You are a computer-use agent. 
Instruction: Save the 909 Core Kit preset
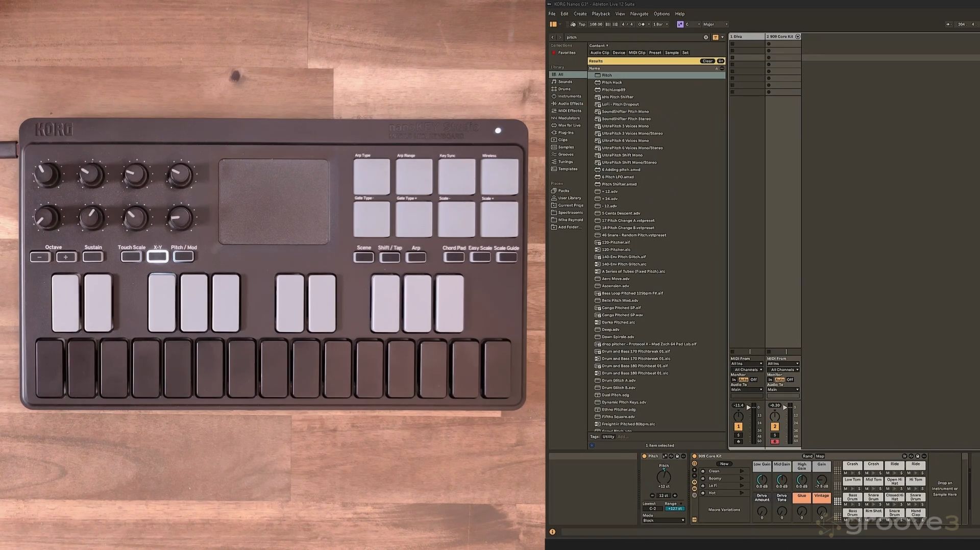pos(918,456)
